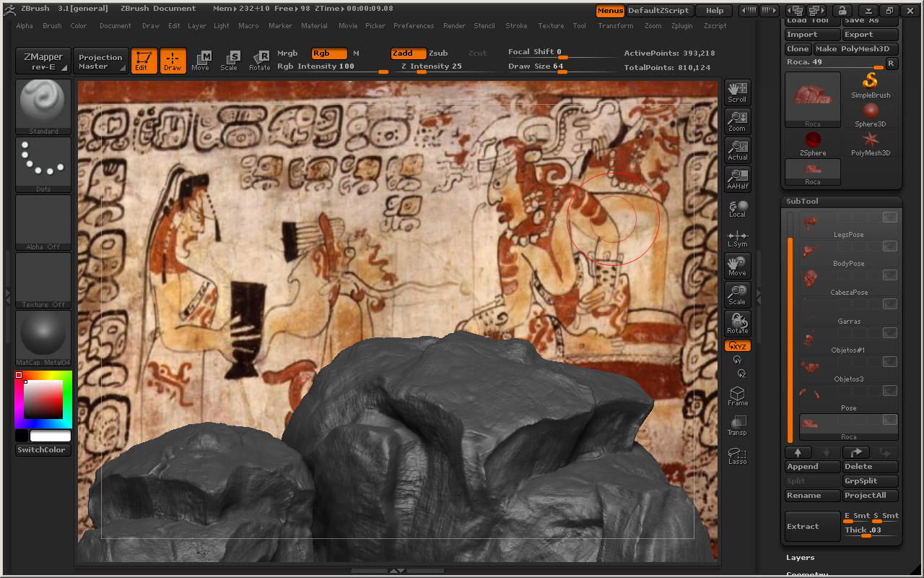This screenshot has height=578, width=924.
Task: Click the Import button
Action: [813, 35]
